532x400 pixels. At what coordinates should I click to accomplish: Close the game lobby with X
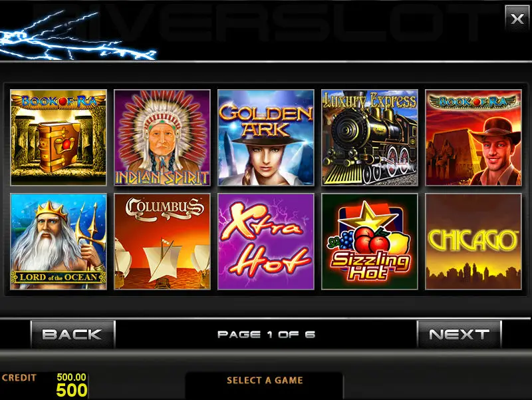click(517, 19)
